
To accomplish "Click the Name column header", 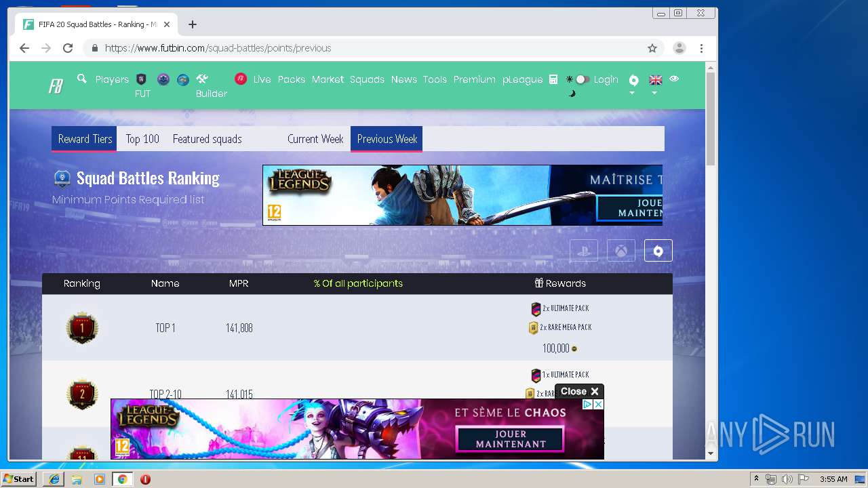I will tap(165, 283).
